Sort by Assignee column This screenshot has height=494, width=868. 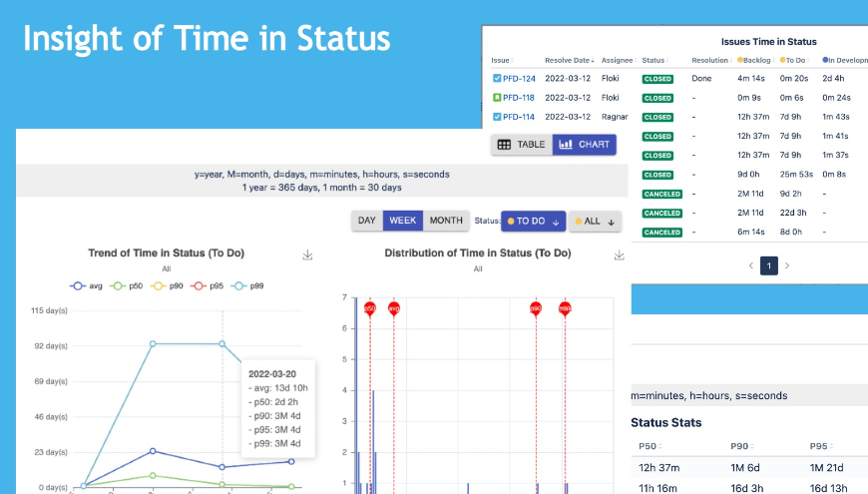point(619,60)
